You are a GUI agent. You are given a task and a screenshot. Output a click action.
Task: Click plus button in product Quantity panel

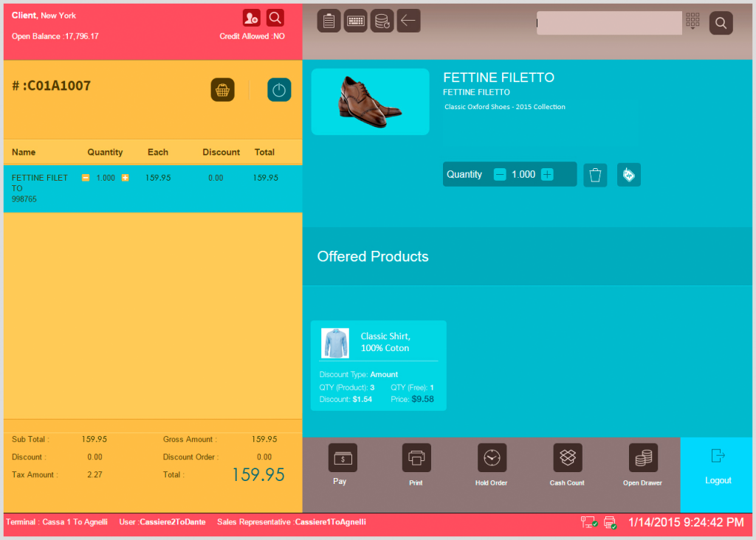pyautogui.click(x=547, y=174)
